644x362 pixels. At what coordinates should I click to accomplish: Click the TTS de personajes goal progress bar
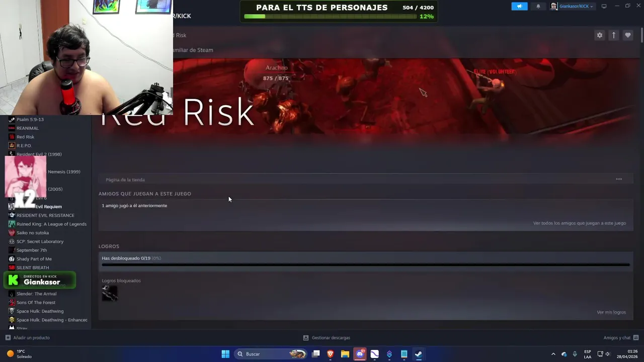[330, 17]
